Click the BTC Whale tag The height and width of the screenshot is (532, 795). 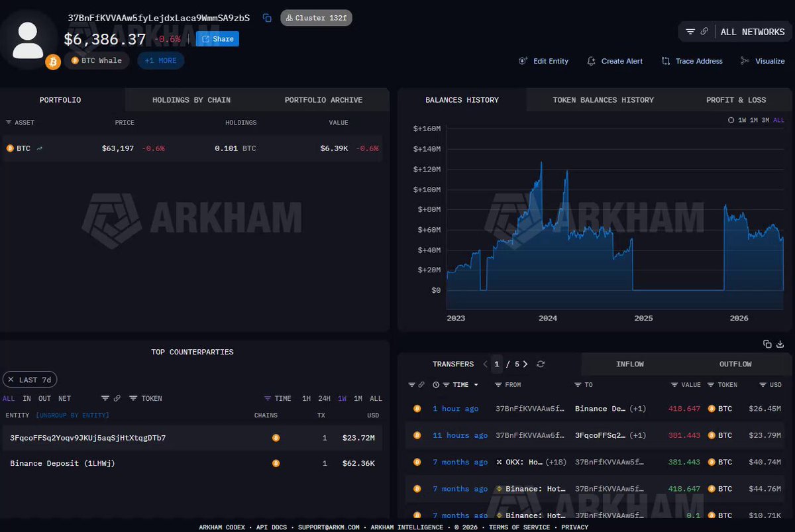(x=97, y=60)
